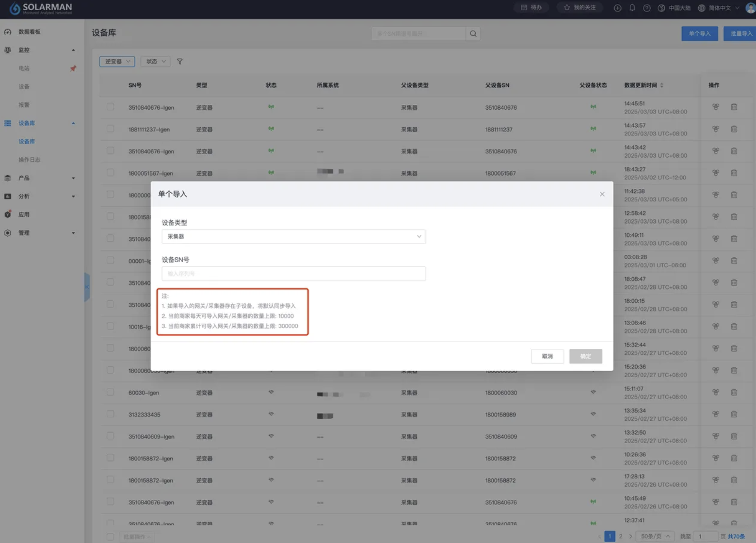
Task: Tick the checkbox for the row updated 14:45:51
Action: click(x=111, y=107)
